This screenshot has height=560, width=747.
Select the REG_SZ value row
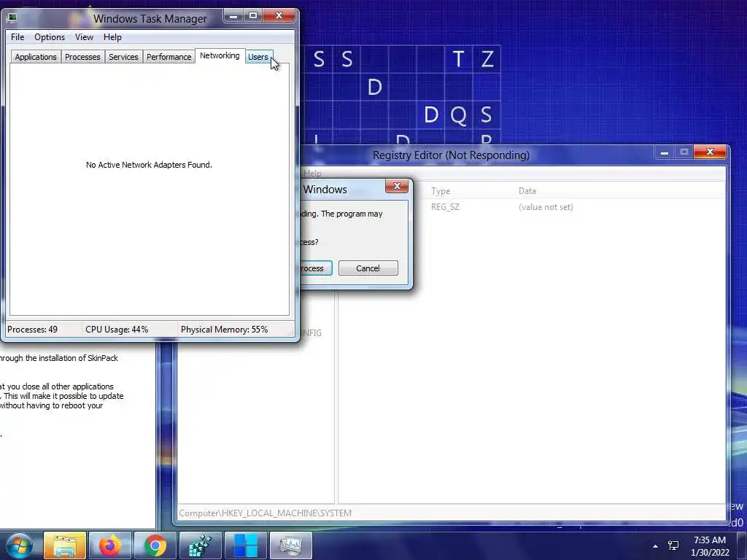point(446,207)
